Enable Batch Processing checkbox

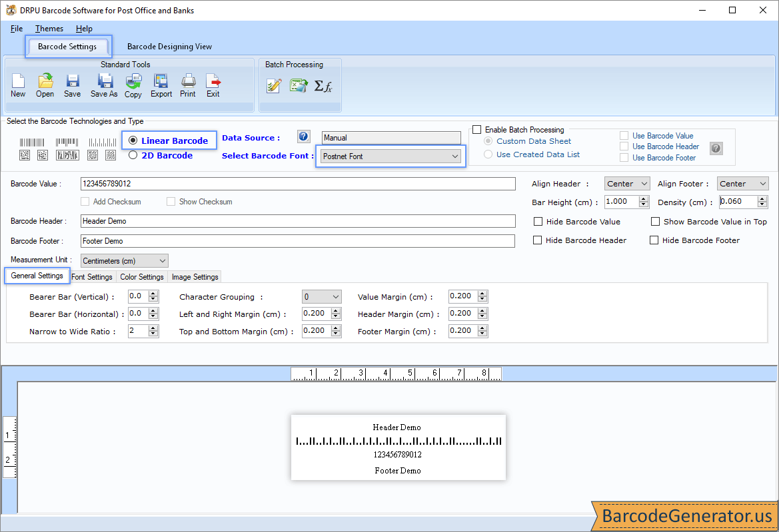[x=477, y=130]
